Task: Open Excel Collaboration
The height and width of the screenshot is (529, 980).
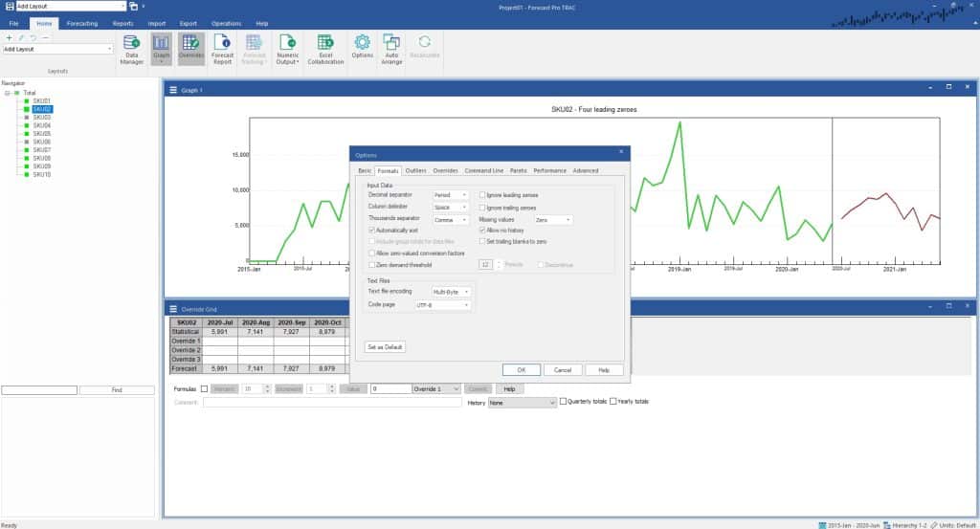Action: click(x=325, y=49)
